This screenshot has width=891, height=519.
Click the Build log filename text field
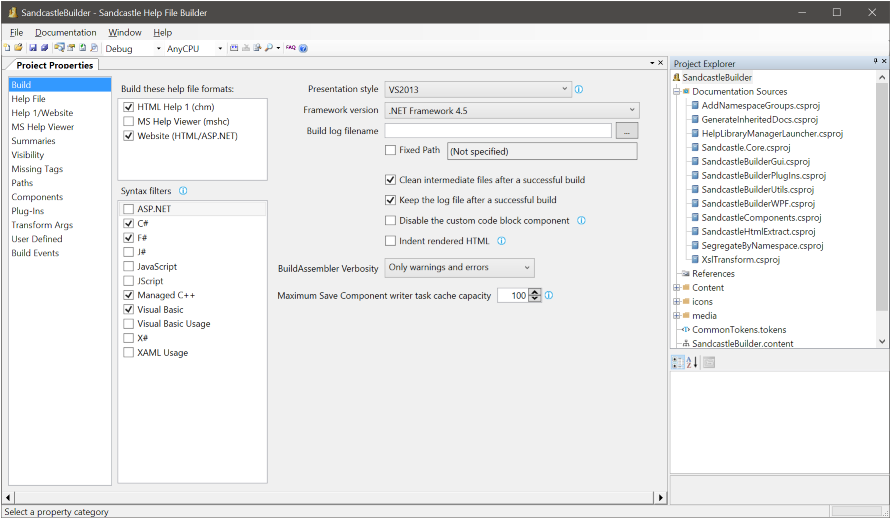pyautogui.click(x=497, y=131)
